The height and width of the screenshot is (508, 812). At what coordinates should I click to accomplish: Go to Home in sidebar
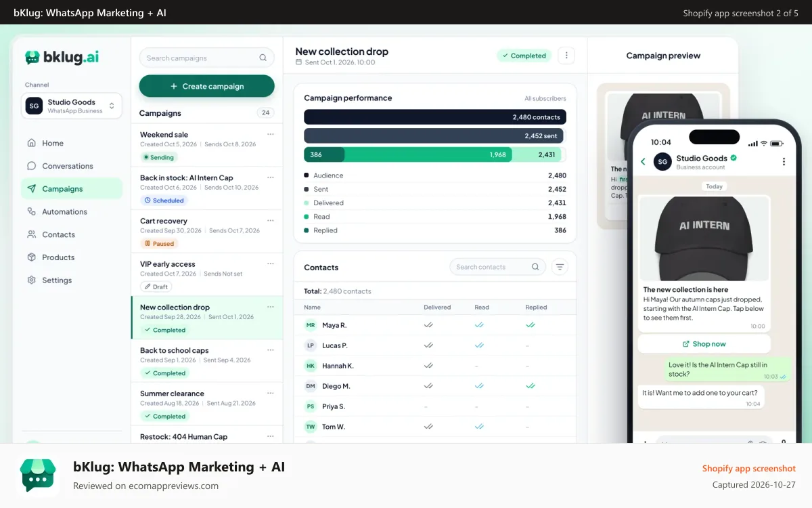coord(72,143)
